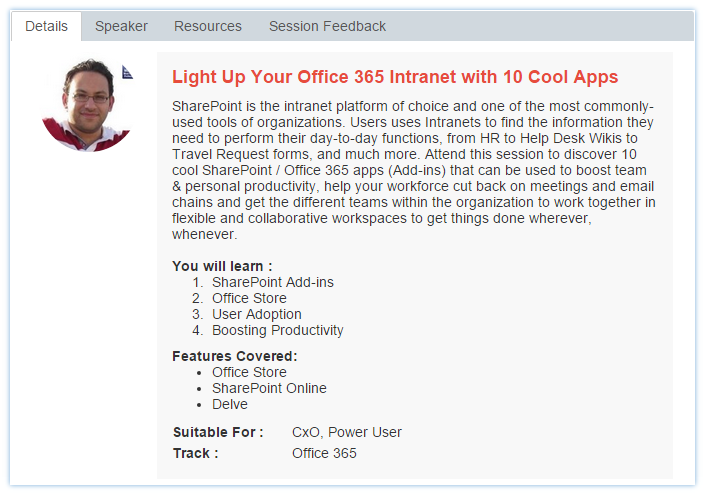Open the Resources tab

pyautogui.click(x=208, y=26)
